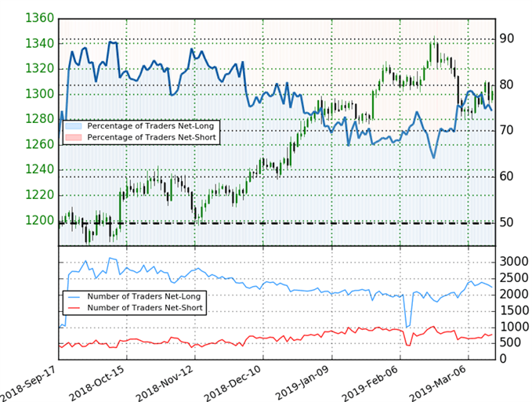Click the 2019-Jan-09 date label

coord(302,384)
